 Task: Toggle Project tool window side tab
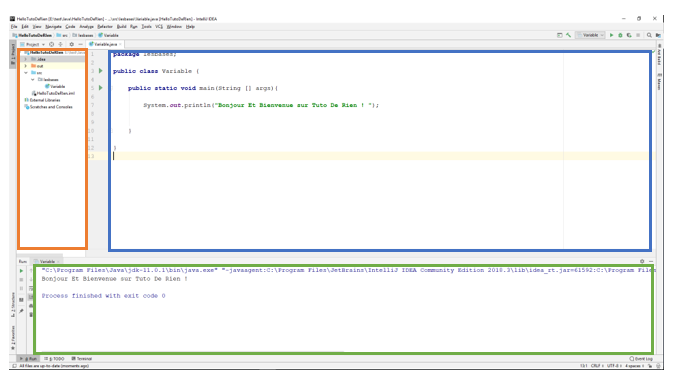[13, 53]
